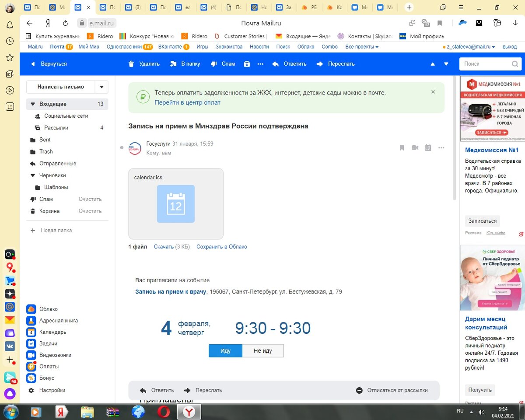Viewport: 525px width, 420px height.
Task: Click the archive box icon in toolbar
Action: [x=247, y=64]
